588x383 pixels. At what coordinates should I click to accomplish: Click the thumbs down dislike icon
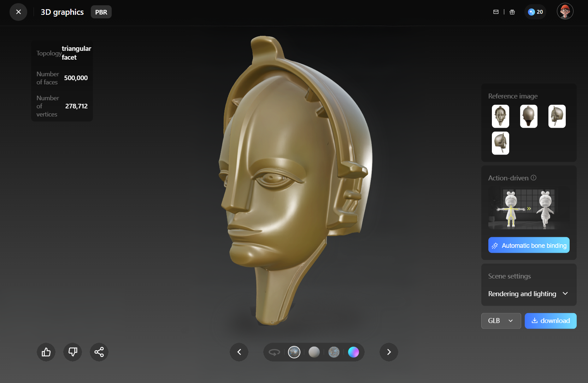click(x=72, y=352)
